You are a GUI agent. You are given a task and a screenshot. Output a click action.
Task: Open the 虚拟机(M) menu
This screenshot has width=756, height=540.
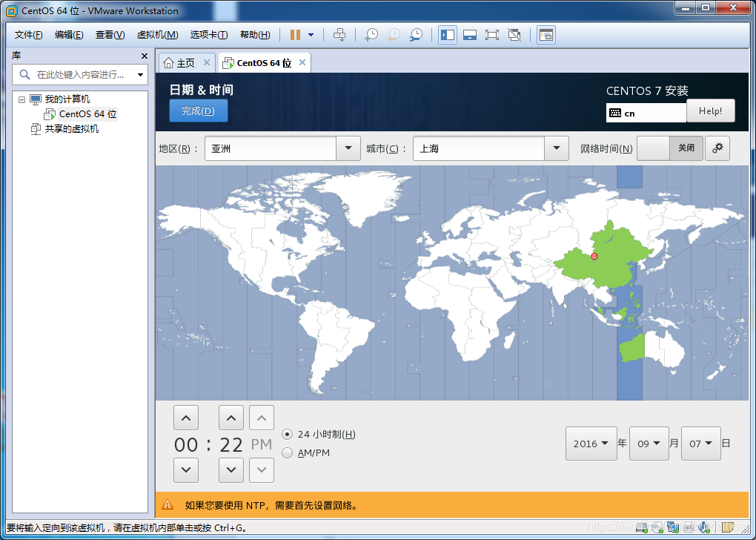click(157, 35)
